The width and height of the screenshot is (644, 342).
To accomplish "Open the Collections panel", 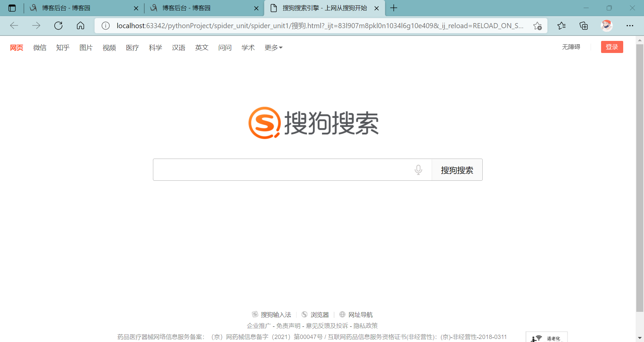I will (584, 25).
